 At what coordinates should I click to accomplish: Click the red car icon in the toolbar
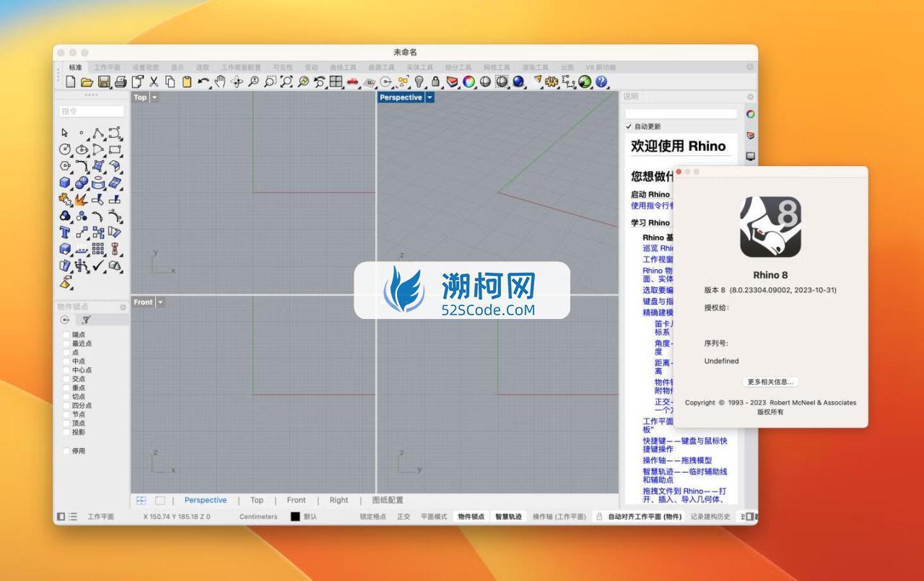[x=352, y=82]
